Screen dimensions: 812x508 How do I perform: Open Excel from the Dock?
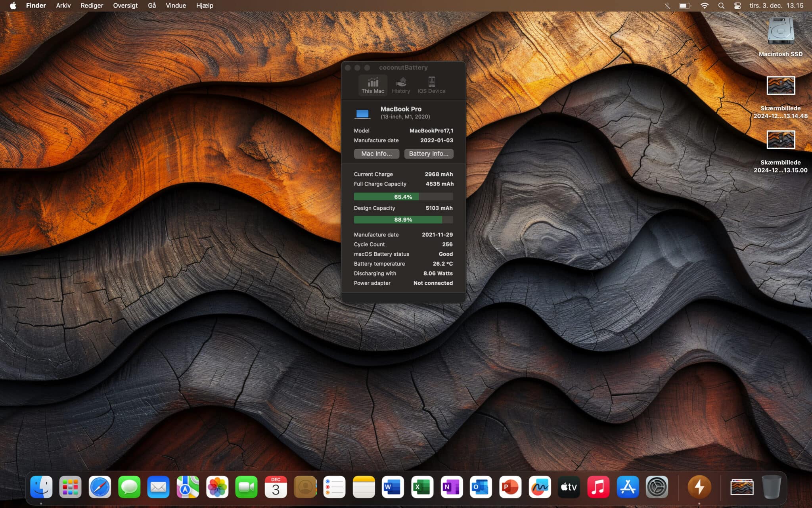point(422,487)
